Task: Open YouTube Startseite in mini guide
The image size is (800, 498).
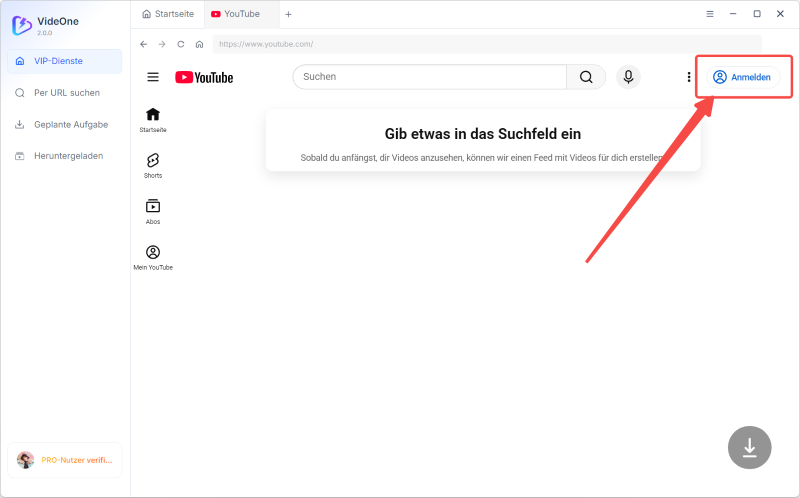Action: click(153, 120)
